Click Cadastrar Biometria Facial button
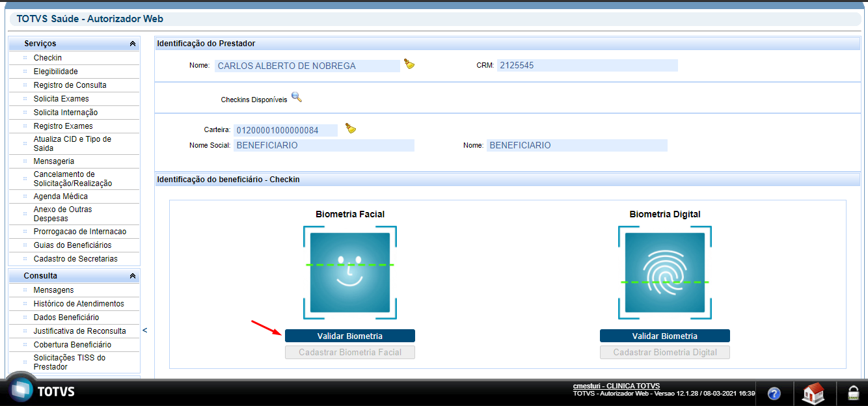The width and height of the screenshot is (868, 406). pos(350,352)
